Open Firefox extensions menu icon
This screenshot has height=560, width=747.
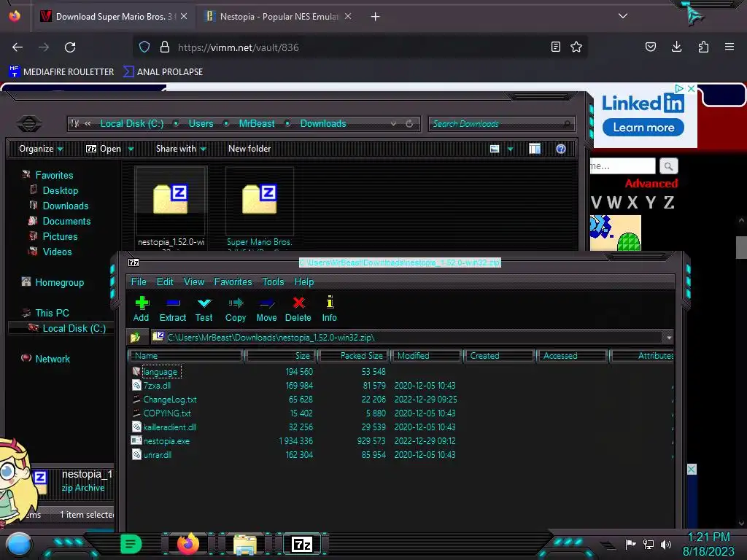click(703, 47)
